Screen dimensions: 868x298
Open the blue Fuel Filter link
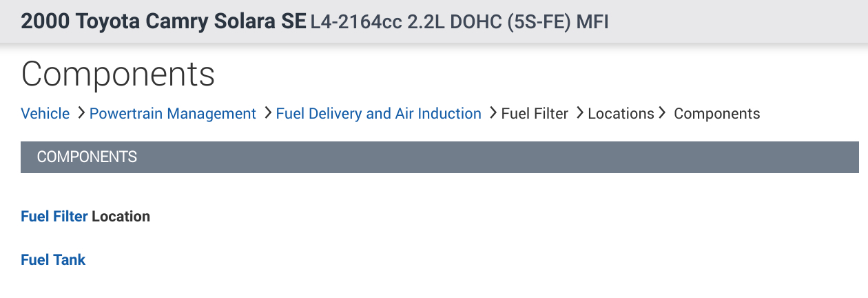(54, 217)
